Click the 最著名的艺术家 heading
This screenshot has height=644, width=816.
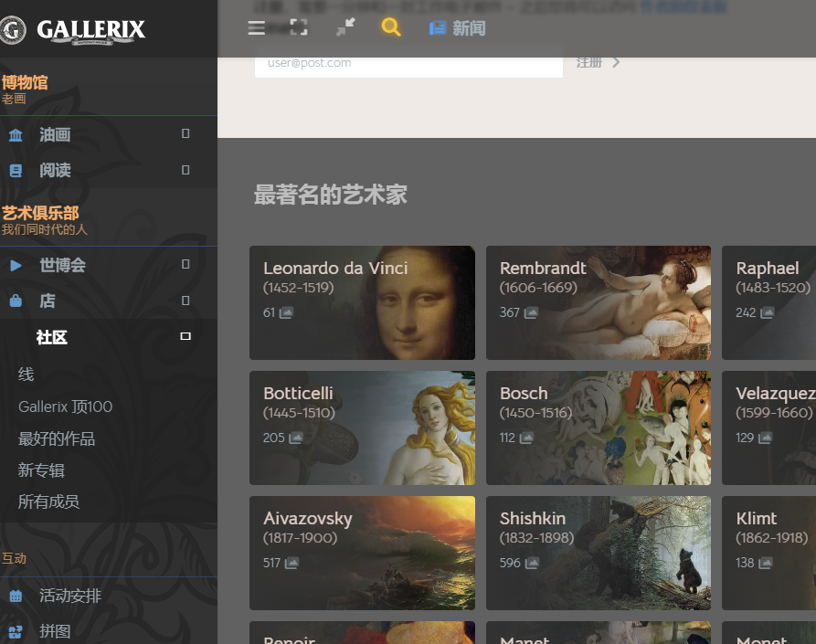point(331,195)
